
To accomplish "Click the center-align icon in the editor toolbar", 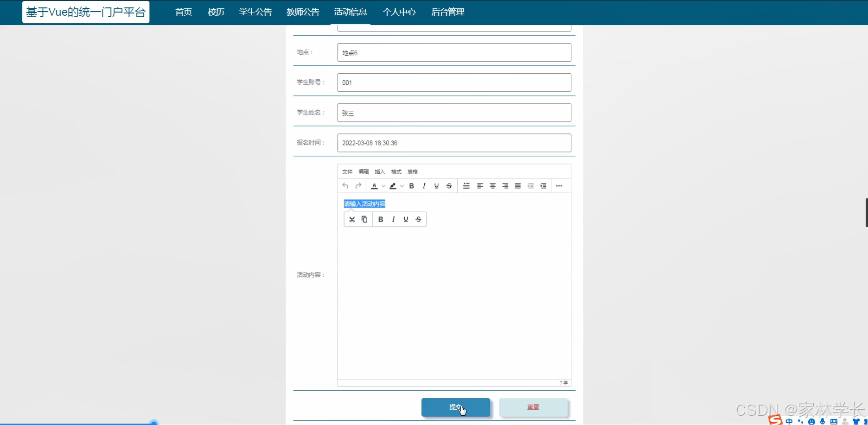I will pyautogui.click(x=492, y=185).
